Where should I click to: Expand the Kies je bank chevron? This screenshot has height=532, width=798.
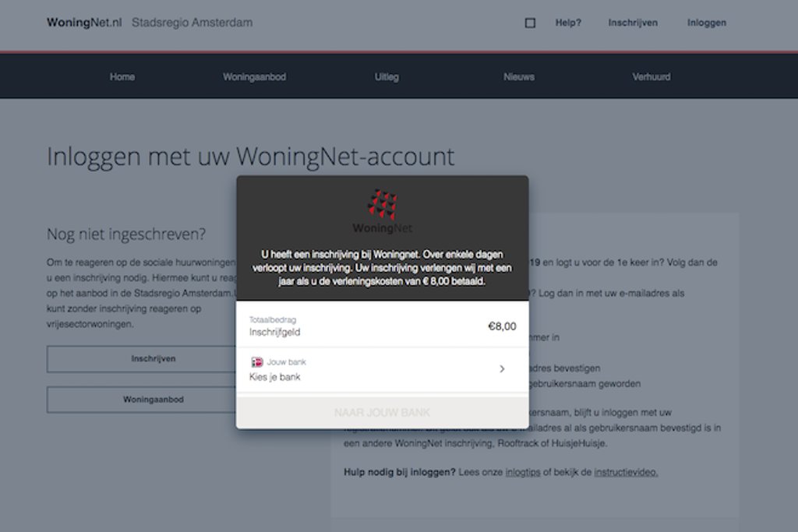(502, 368)
